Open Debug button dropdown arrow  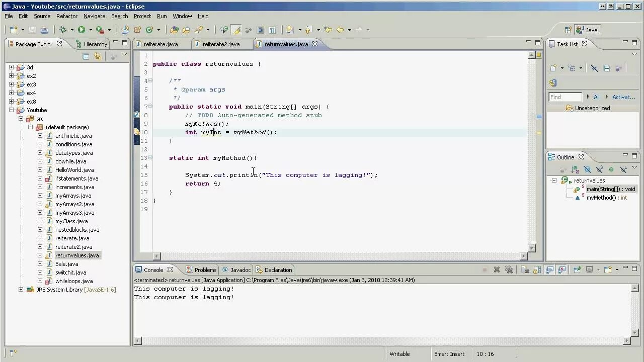click(72, 30)
